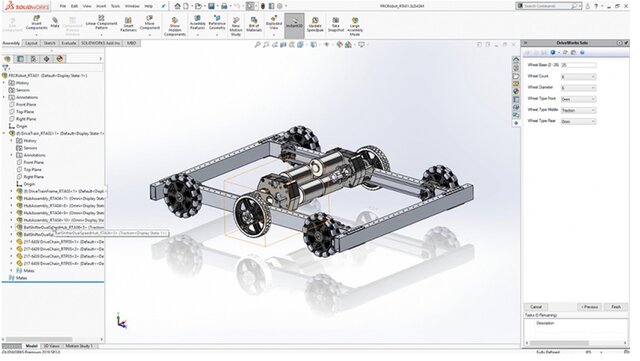This screenshot has width=640, height=361.
Task: Click the SOLIDWORKS Resources home icon in task pane
Action: coord(516,60)
